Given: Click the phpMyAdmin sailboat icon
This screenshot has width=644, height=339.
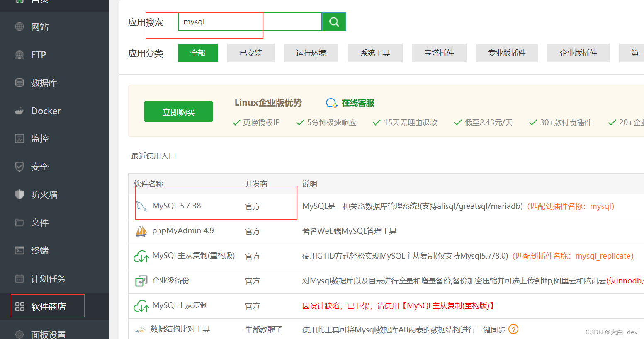Looking at the screenshot, I should [x=141, y=231].
